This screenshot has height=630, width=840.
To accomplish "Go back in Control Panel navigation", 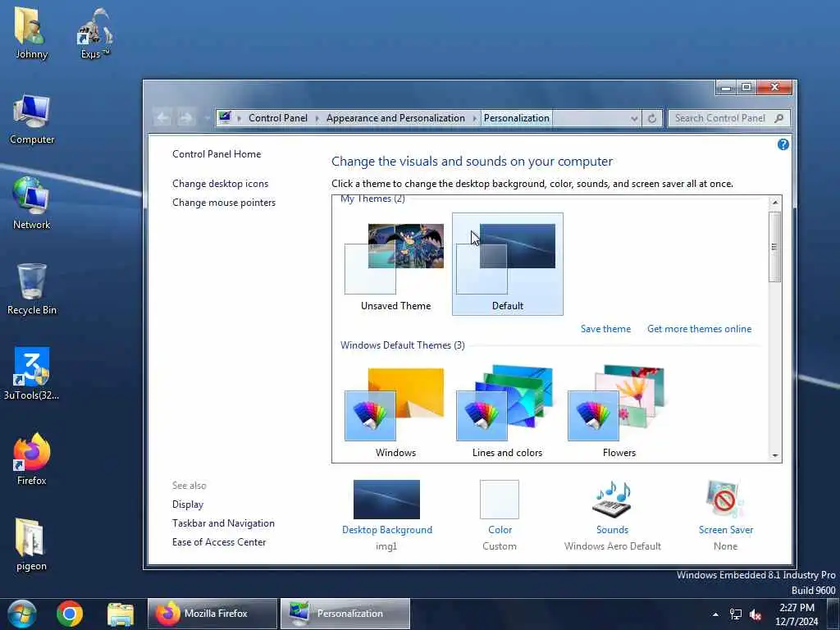I will [x=163, y=118].
